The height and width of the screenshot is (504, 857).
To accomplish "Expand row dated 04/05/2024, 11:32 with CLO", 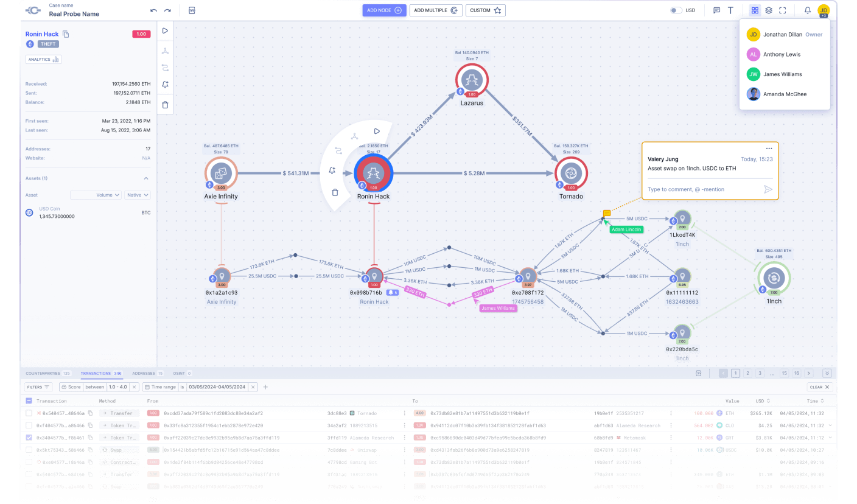I will 830,425.
